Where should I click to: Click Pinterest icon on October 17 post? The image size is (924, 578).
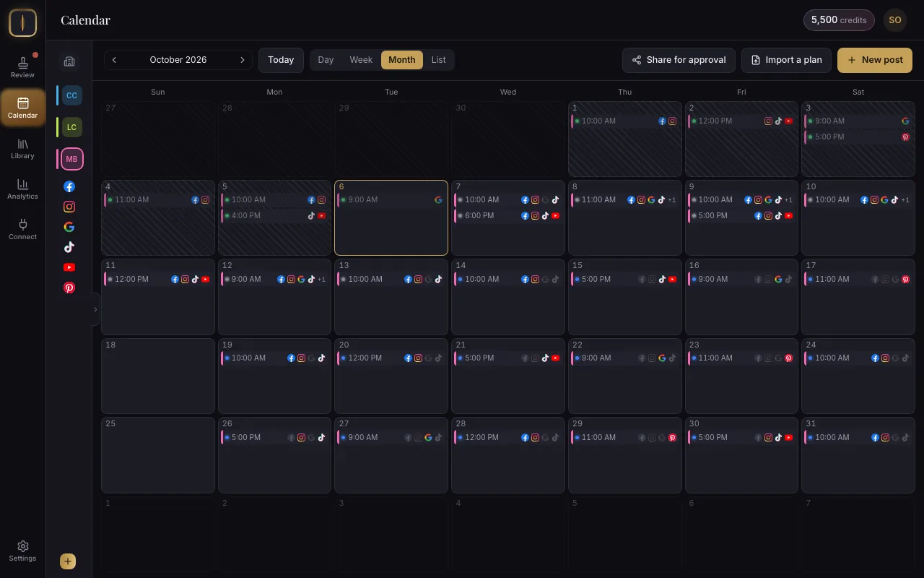pyautogui.click(x=906, y=280)
